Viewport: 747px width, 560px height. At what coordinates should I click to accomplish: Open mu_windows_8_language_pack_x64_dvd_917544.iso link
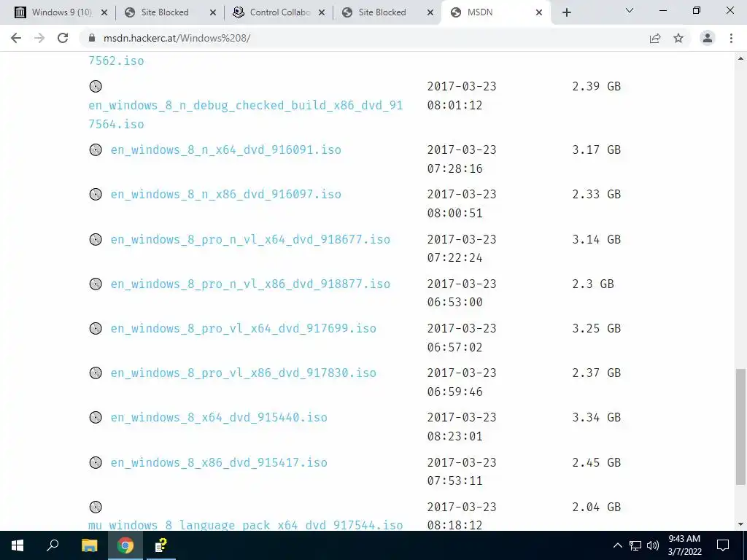(245, 525)
